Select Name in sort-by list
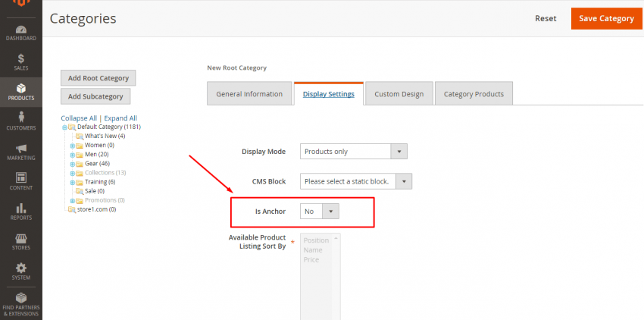 (313, 250)
